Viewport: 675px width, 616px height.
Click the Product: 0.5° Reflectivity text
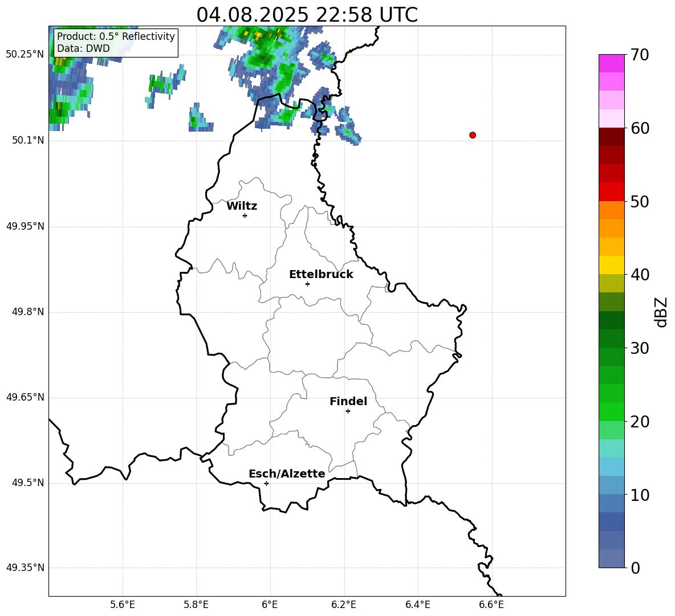pyautogui.click(x=116, y=36)
